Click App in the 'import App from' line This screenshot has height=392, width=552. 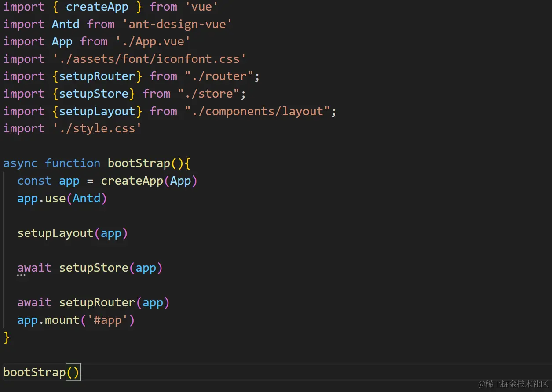point(62,42)
